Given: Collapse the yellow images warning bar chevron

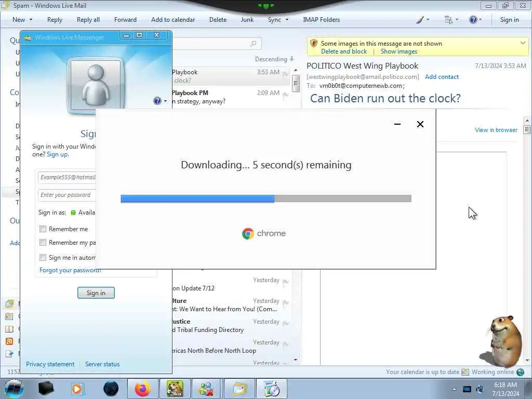Looking at the screenshot, I should 523,43.
